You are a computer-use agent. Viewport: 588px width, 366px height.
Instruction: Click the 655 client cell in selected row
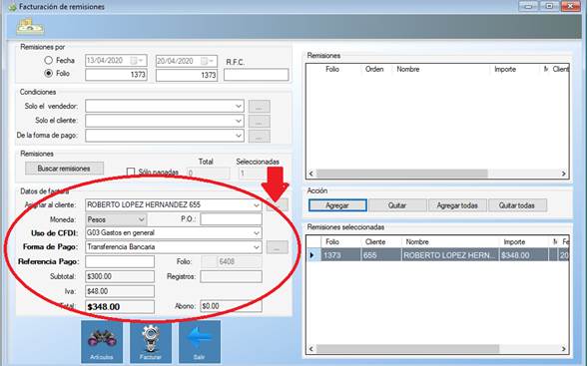tap(381, 255)
